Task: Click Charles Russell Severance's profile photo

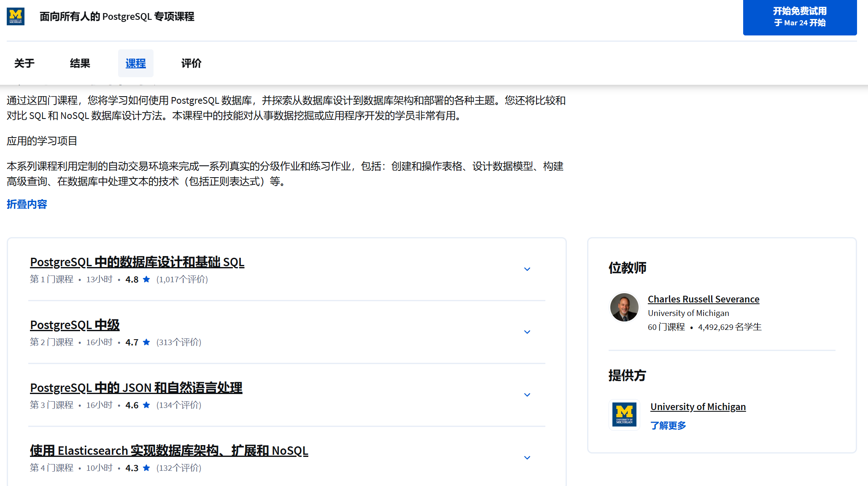Action: click(624, 308)
